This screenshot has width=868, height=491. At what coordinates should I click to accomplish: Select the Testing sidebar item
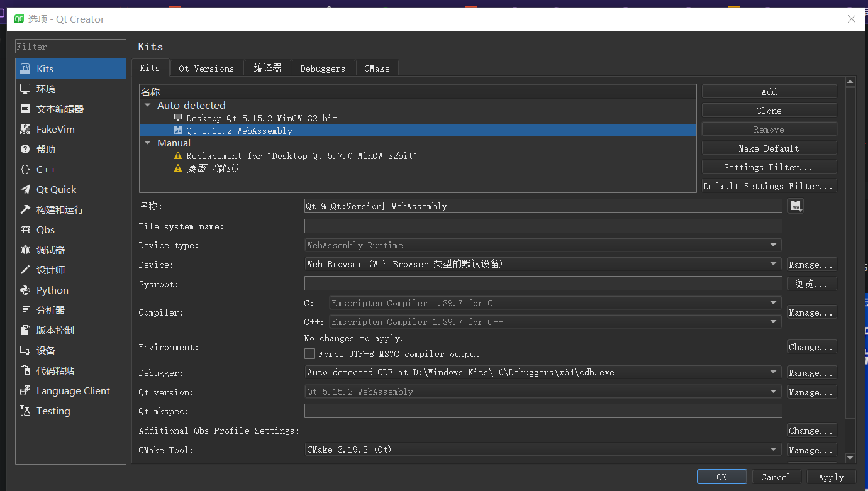coord(53,411)
